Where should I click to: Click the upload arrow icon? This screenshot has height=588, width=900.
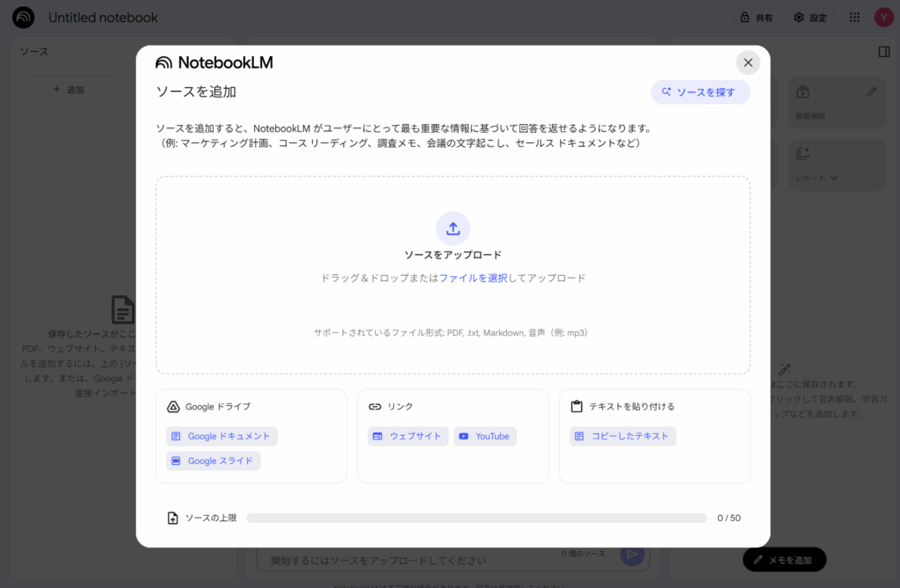tap(453, 229)
